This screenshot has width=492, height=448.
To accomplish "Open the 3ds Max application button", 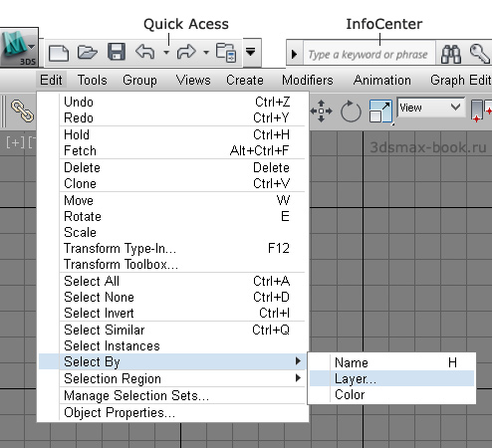I will (x=19, y=48).
